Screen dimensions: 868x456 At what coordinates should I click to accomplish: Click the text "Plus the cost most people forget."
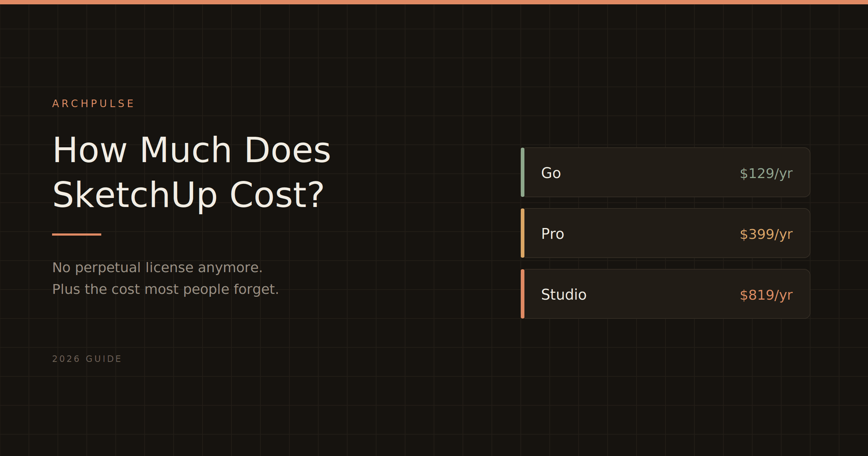(166, 289)
